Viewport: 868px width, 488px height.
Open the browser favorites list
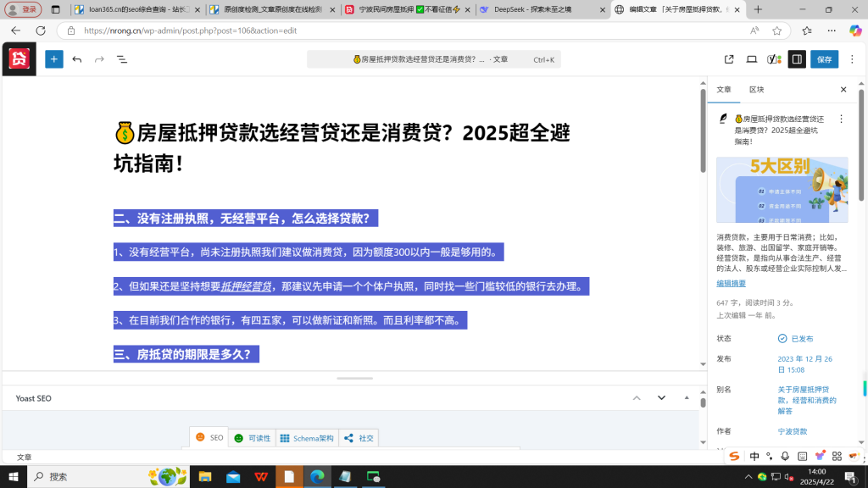point(807,30)
